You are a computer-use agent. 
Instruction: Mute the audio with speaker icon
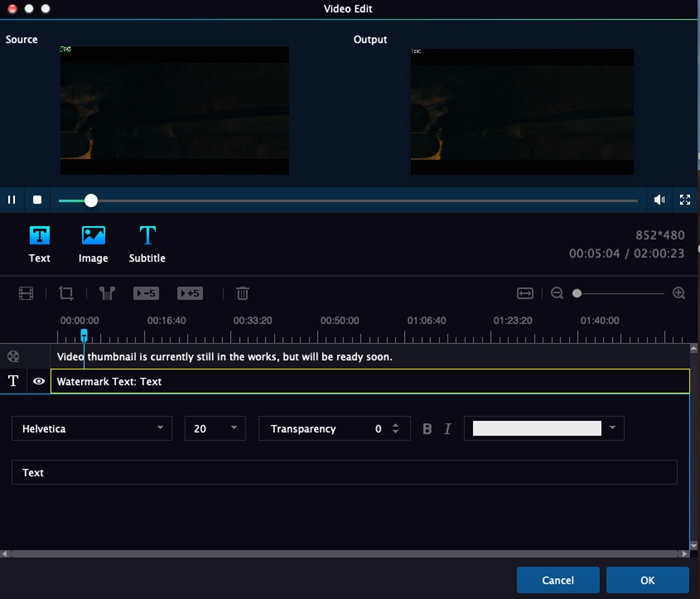pyautogui.click(x=659, y=200)
